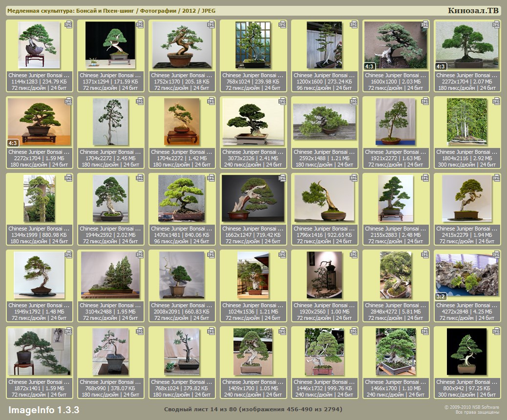
Task: Click the 4:3 ratio badge on the 1600x1200 image
Action: coord(369,66)
